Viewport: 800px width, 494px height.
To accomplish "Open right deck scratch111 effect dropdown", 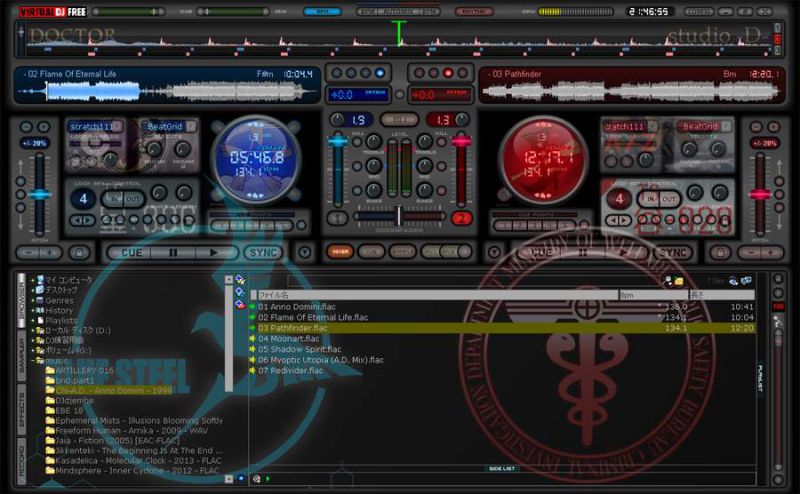I will pos(654,126).
